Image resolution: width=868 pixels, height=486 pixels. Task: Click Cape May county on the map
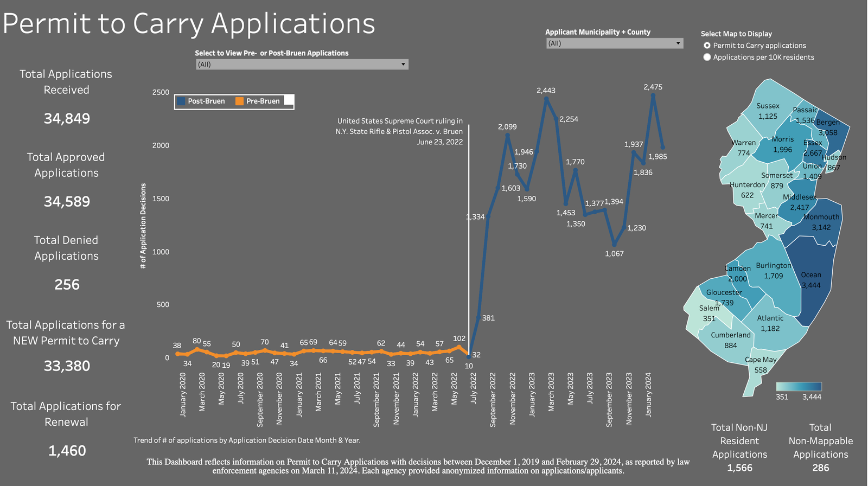point(760,364)
